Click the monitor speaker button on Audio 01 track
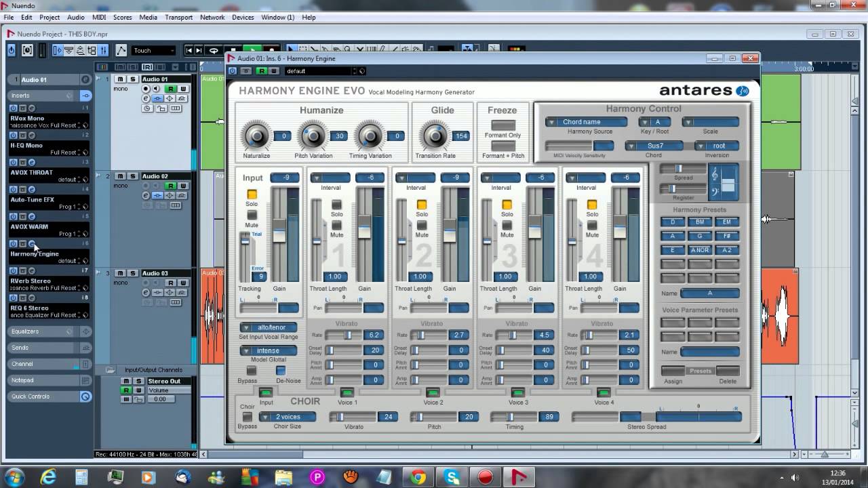868x488 pixels. click(x=155, y=89)
